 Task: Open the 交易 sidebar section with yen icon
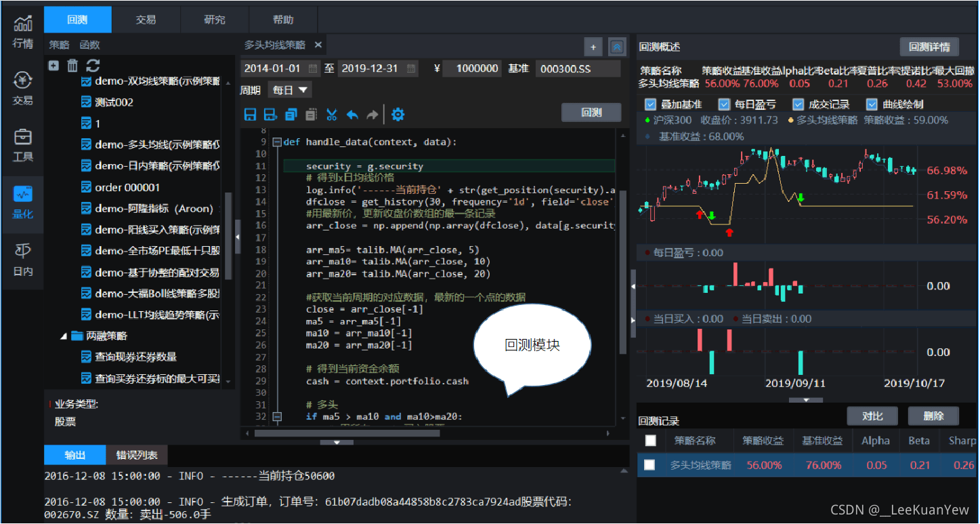[22, 89]
